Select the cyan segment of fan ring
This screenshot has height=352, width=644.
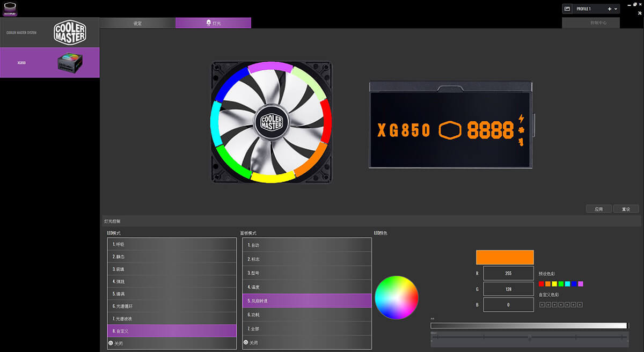coord(215,123)
